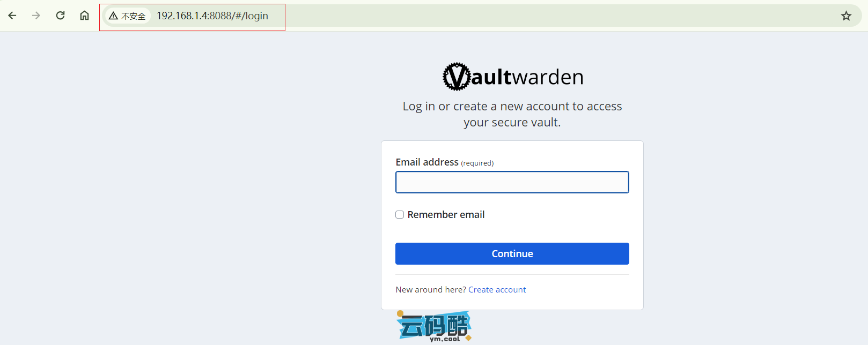
Task: Focus the Email address input field
Action: pos(512,182)
